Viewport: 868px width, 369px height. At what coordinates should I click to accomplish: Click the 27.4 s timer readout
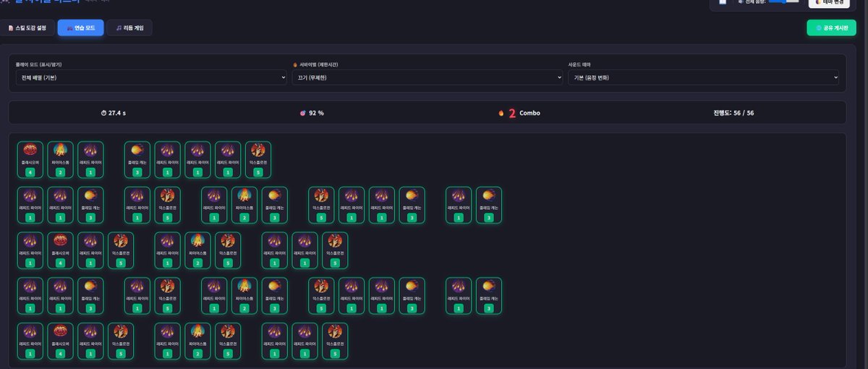point(114,113)
